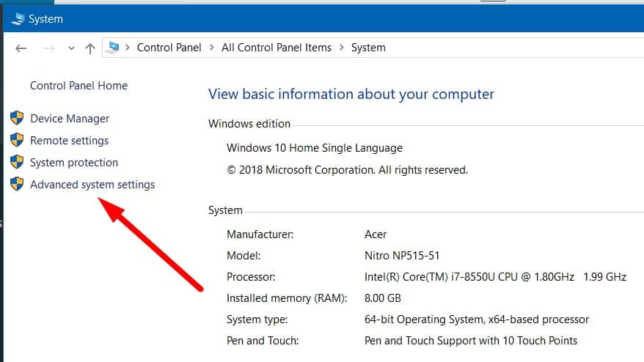The height and width of the screenshot is (362, 644).
Task: Click the '64-bit Operating System' system type value
Action: [477, 319]
